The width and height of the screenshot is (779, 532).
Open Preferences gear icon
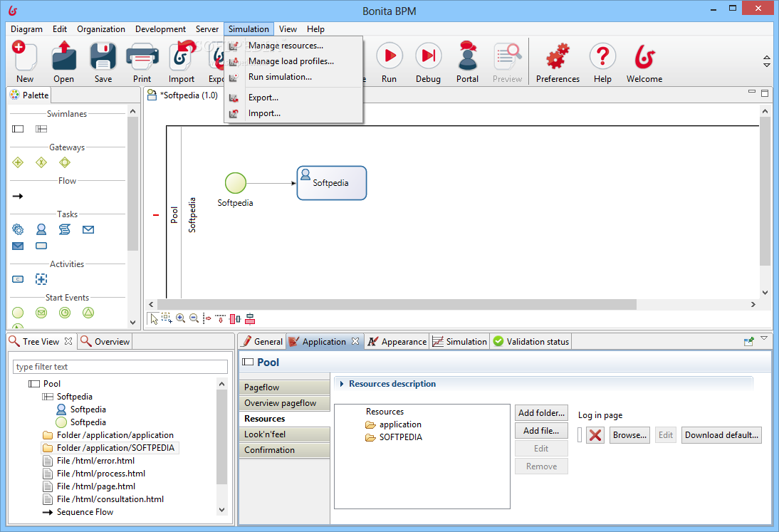click(x=558, y=56)
